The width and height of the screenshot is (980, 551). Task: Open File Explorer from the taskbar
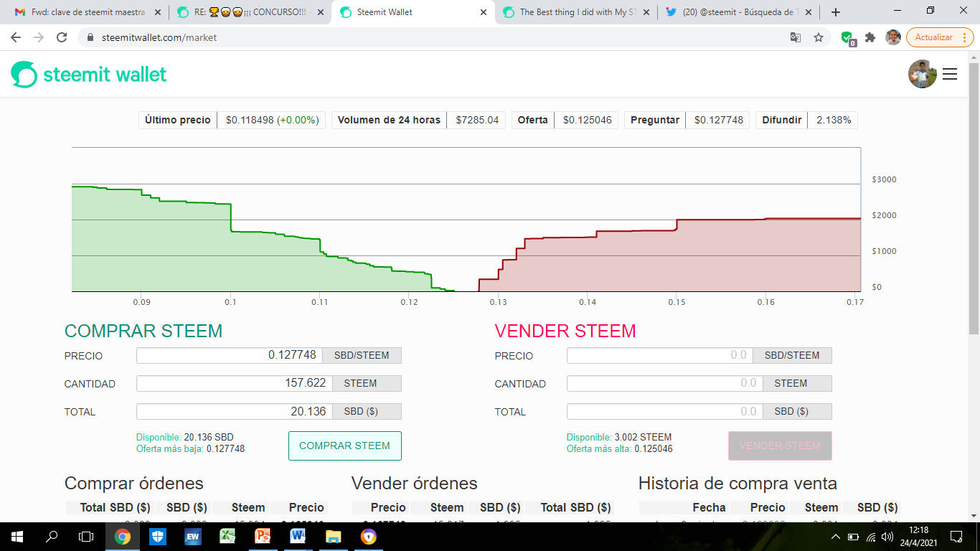(x=334, y=536)
